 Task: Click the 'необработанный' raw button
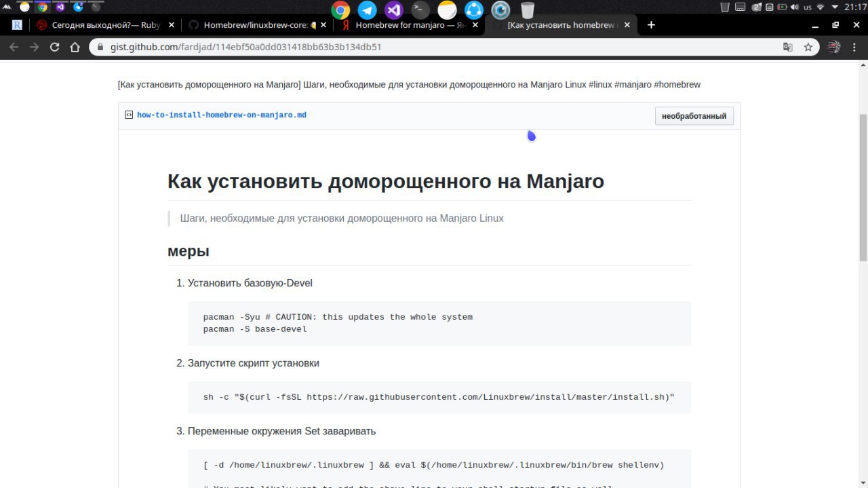pyautogui.click(x=694, y=116)
